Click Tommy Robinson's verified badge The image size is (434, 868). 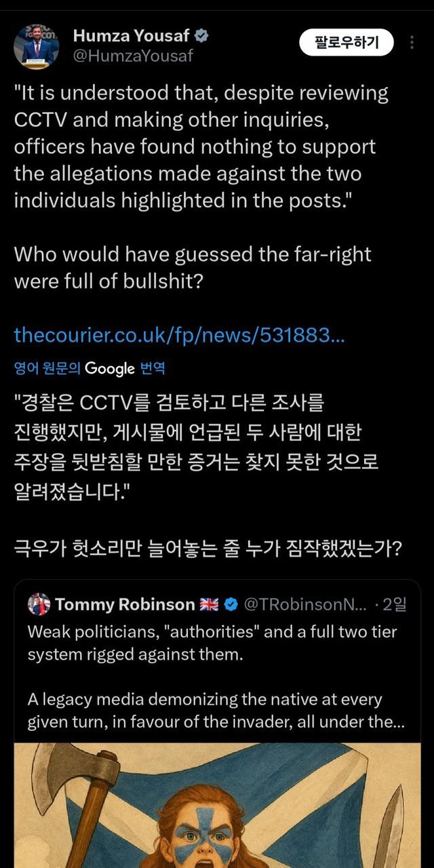(231, 604)
